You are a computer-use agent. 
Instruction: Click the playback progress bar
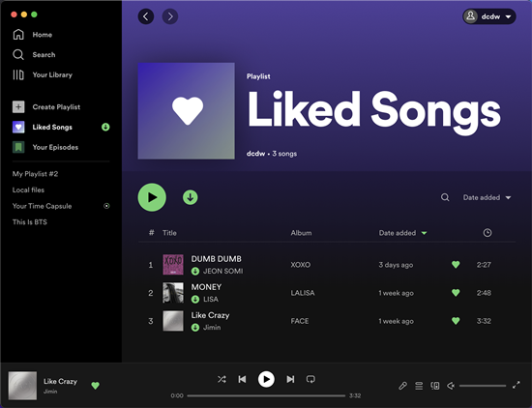[x=266, y=395]
